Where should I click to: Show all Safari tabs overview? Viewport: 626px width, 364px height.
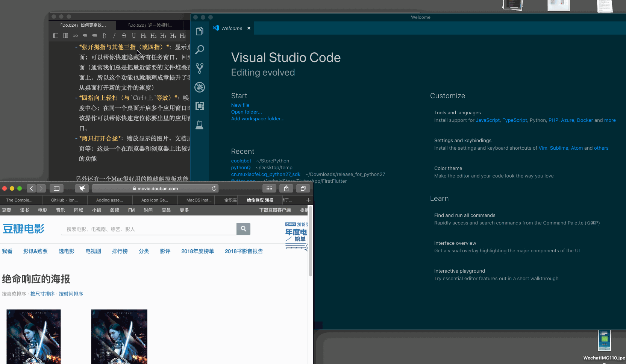[x=303, y=188]
